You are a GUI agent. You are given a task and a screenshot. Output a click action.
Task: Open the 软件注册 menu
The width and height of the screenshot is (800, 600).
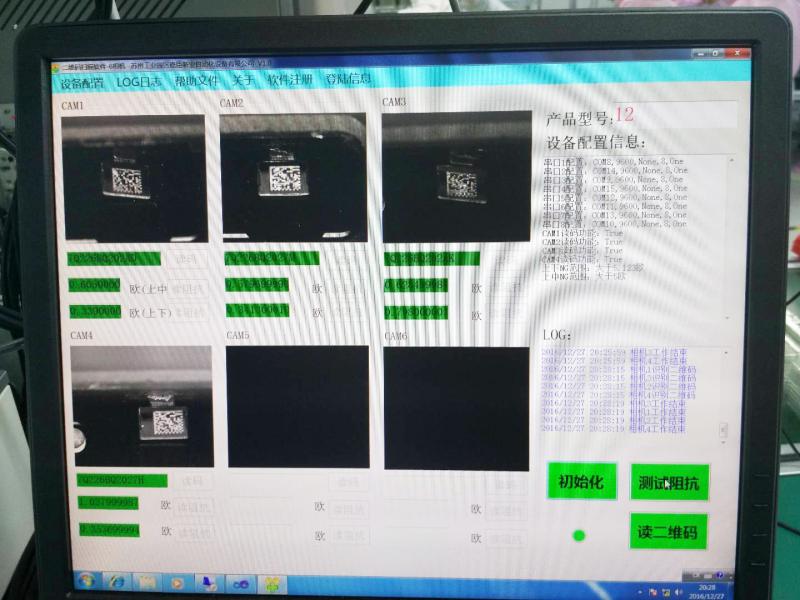(290, 80)
